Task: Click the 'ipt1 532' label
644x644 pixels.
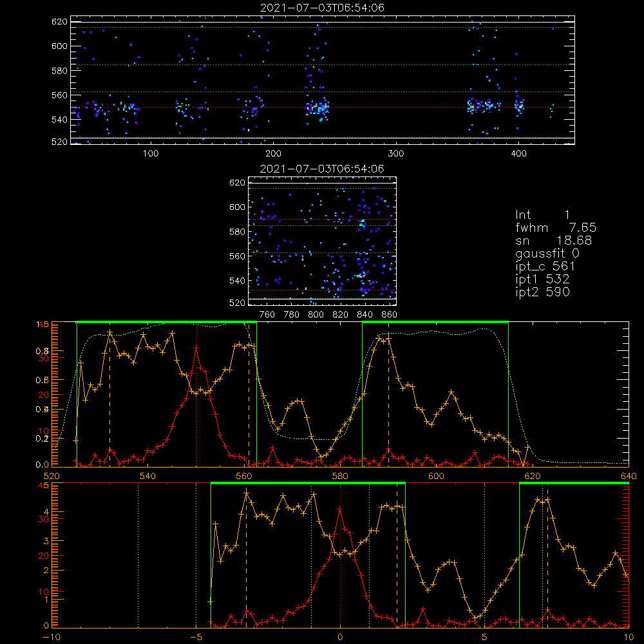Action: tap(542, 279)
